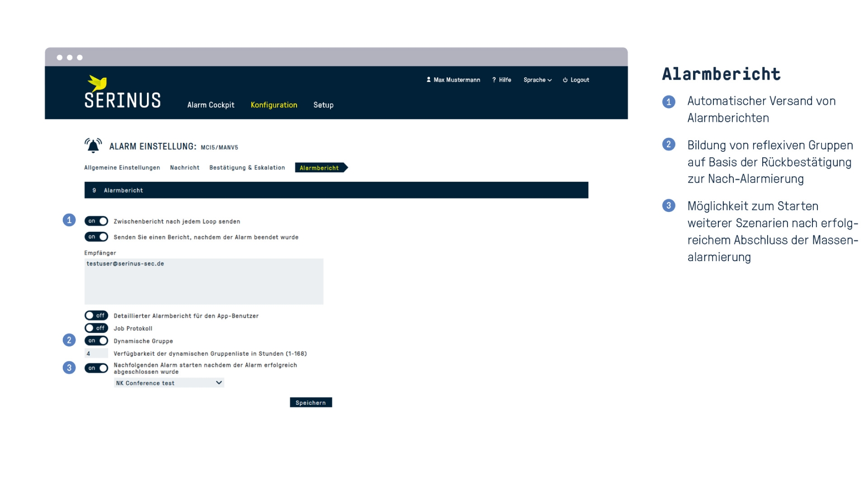This screenshot has width=868, height=488.
Task: Expand the Sprache language menu
Action: point(538,80)
